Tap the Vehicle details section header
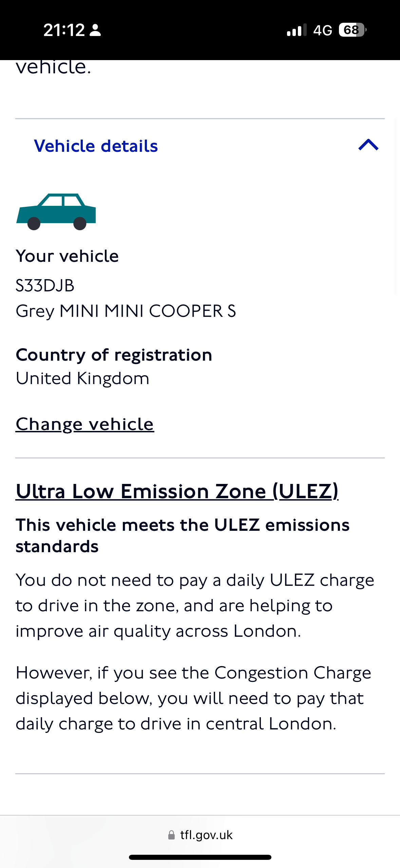 tap(96, 146)
